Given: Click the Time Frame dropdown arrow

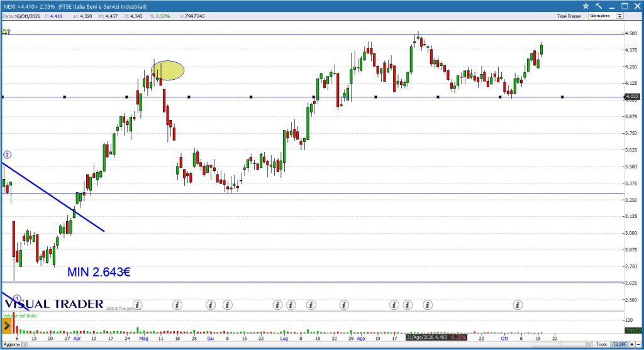Looking at the screenshot, I should [x=619, y=16].
